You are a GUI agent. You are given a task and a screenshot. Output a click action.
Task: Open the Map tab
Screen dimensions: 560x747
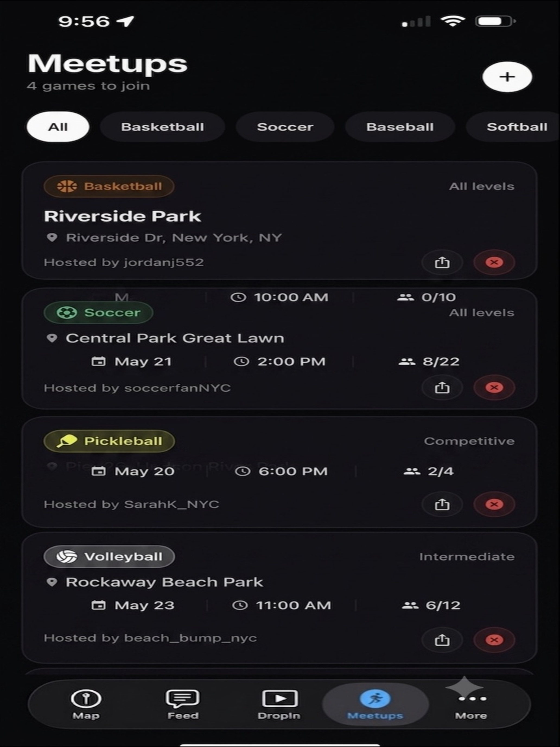(86, 704)
